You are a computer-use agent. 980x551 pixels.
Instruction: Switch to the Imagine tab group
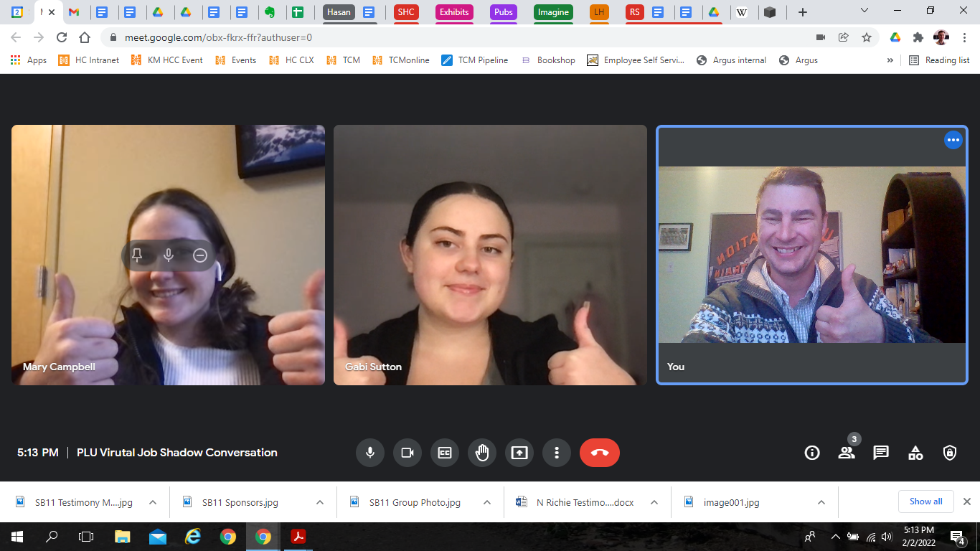[553, 12]
